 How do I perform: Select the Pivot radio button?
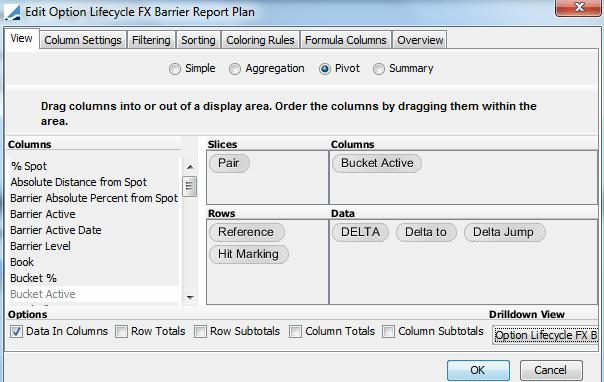tap(325, 69)
